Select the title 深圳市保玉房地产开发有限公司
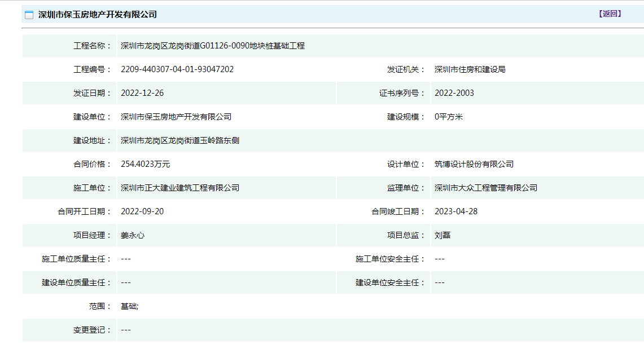Viewport: 644px width, 349px height. coord(98,15)
